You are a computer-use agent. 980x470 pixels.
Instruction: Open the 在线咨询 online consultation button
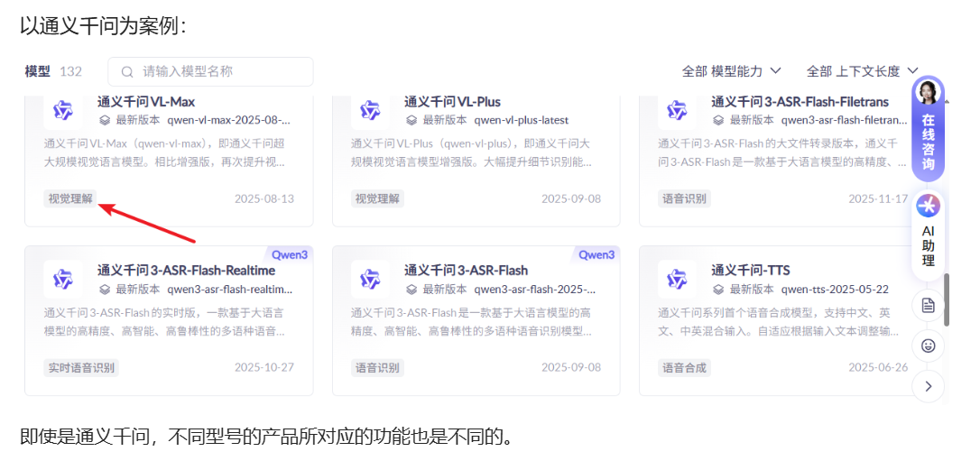click(x=929, y=129)
